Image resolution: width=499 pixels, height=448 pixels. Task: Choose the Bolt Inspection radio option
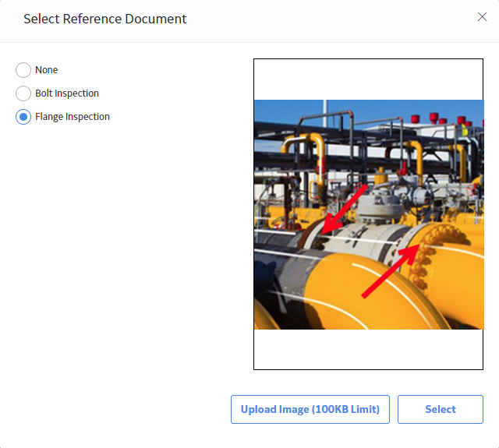[x=23, y=93]
